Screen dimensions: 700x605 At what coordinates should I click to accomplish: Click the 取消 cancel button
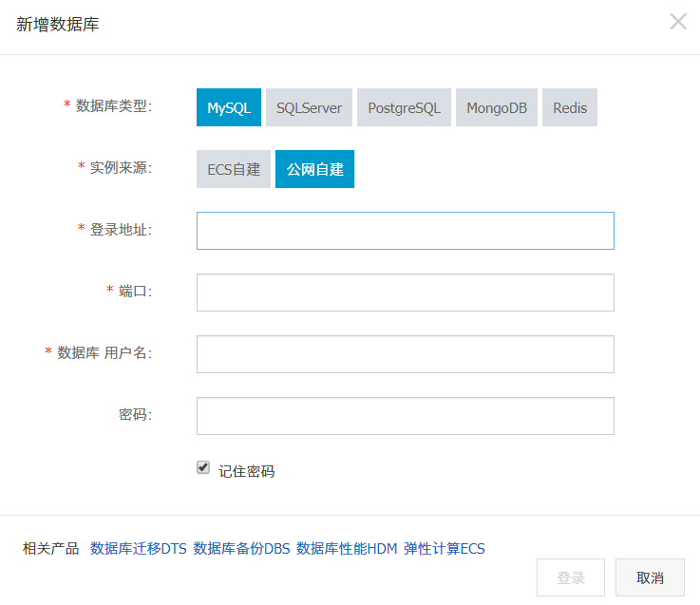click(x=650, y=577)
